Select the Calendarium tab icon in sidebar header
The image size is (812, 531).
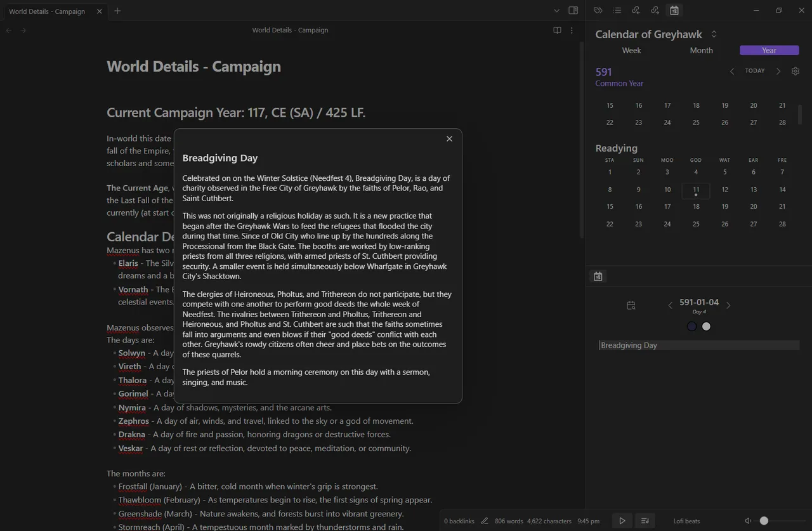tap(674, 10)
